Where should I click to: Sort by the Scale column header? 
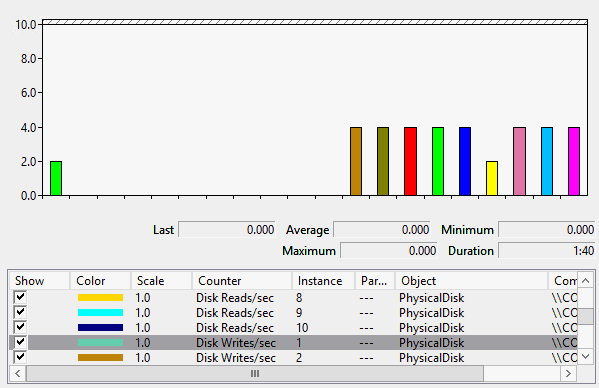pyautogui.click(x=161, y=281)
